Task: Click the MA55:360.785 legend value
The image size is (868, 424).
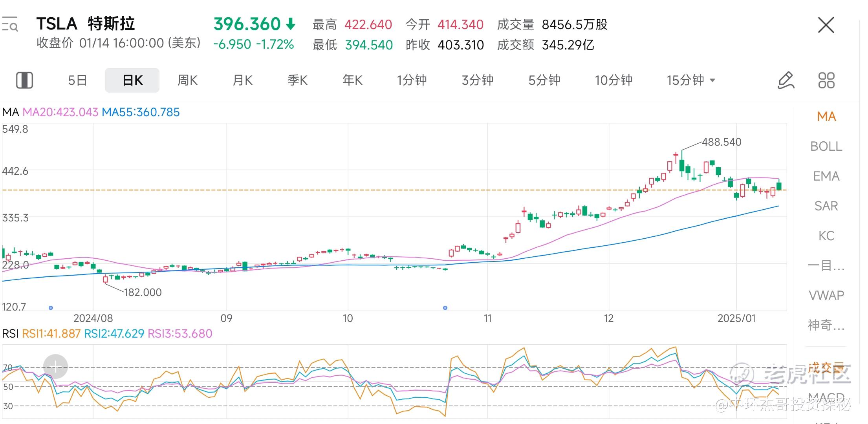Action: (x=141, y=112)
